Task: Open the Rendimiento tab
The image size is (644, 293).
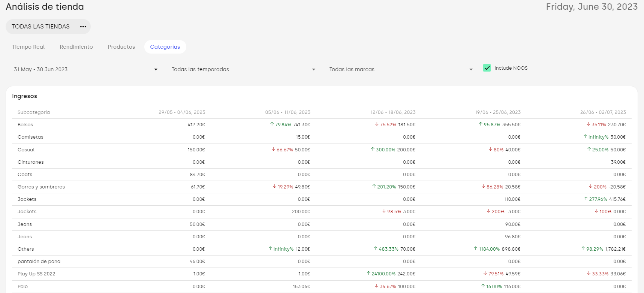Action: [x=76, y=47]
